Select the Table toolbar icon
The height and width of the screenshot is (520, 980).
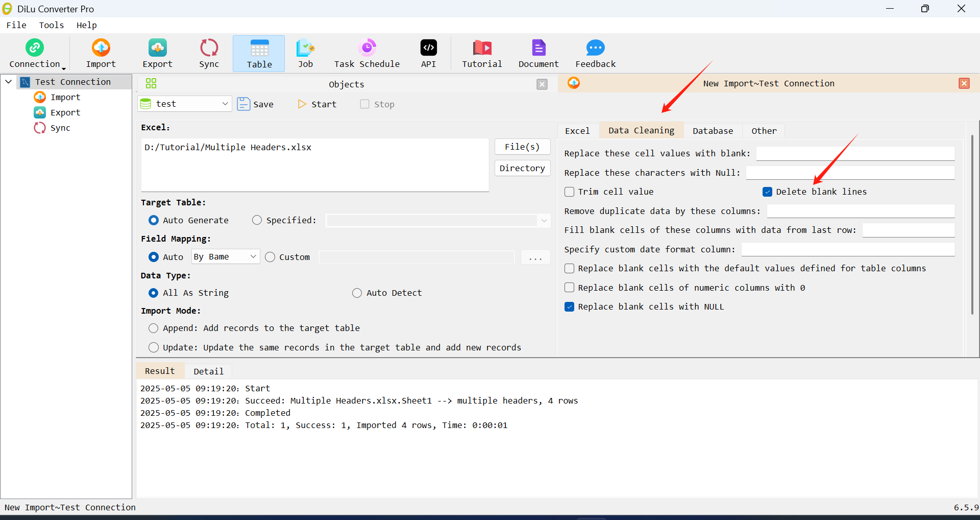click(259, 49)
